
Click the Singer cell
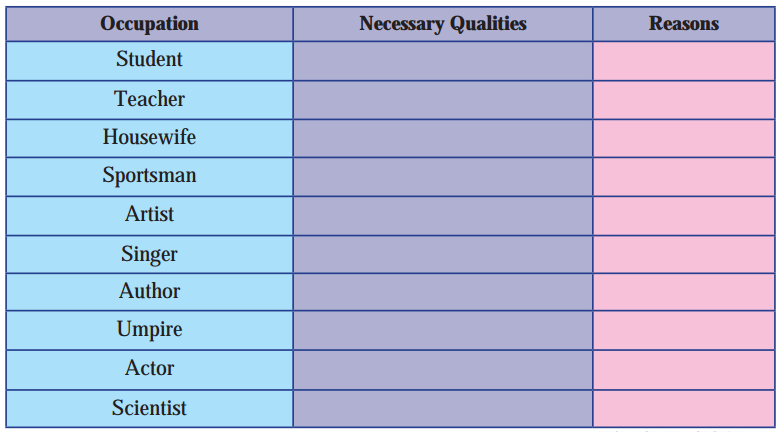[149, 254]
